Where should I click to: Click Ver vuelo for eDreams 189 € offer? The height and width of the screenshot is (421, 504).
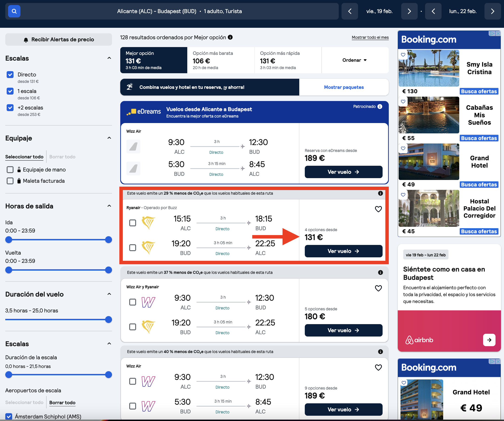pos(343,172)
